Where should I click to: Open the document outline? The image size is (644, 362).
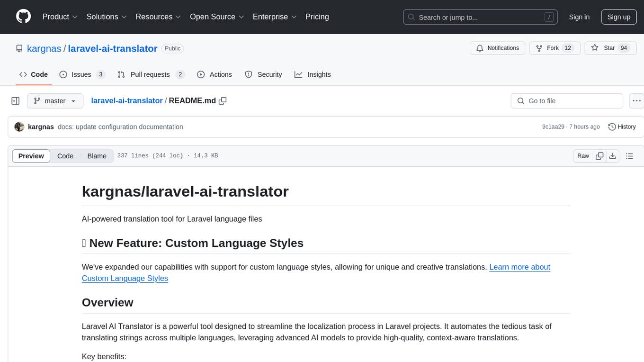click(629, 156)
